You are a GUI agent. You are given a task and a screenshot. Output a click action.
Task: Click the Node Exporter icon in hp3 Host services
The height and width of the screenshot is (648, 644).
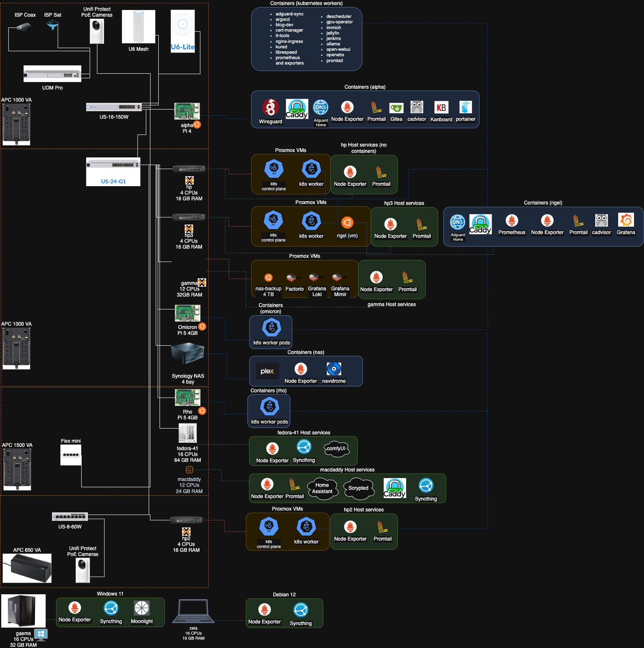(x=390, y=224)
